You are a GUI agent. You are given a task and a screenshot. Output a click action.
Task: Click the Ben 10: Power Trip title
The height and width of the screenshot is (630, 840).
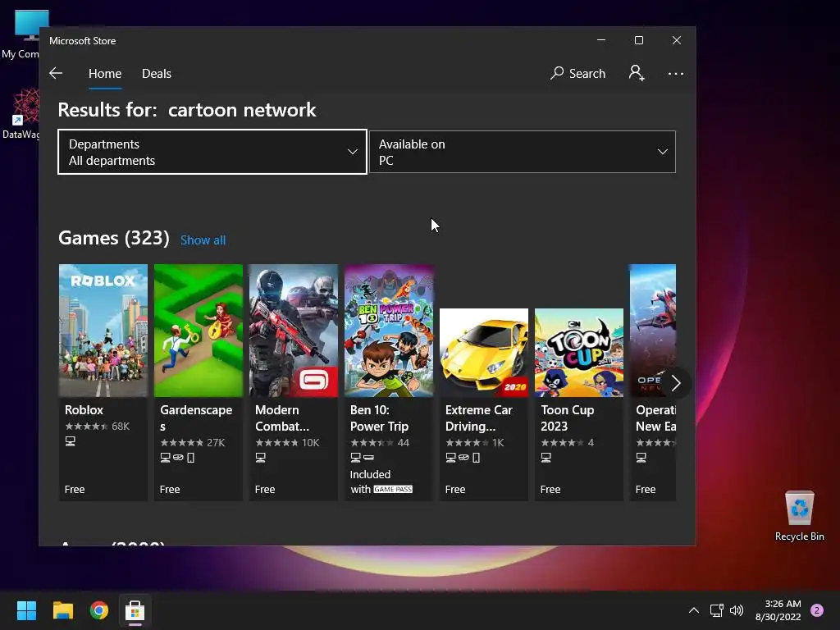379,418
